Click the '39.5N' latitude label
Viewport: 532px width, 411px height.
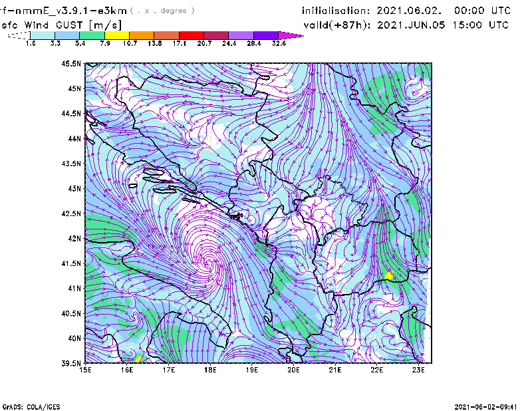pyautogui.click(x=71, y=364)
